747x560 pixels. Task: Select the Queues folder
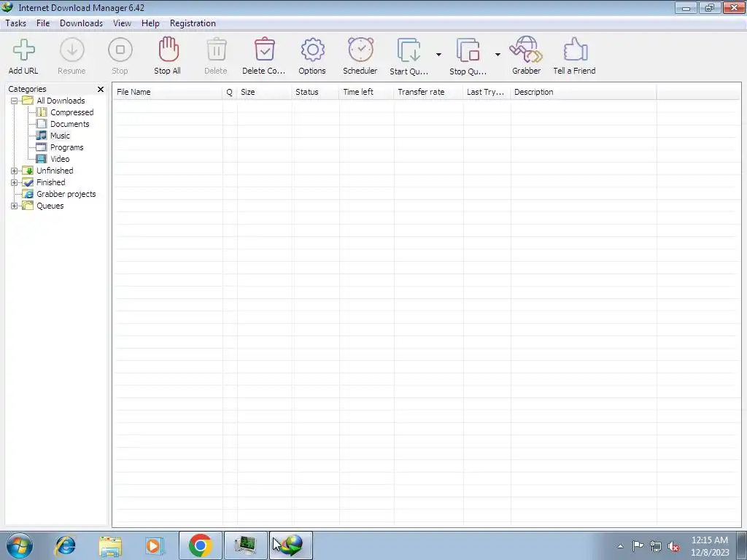click(x=50, y=206)
